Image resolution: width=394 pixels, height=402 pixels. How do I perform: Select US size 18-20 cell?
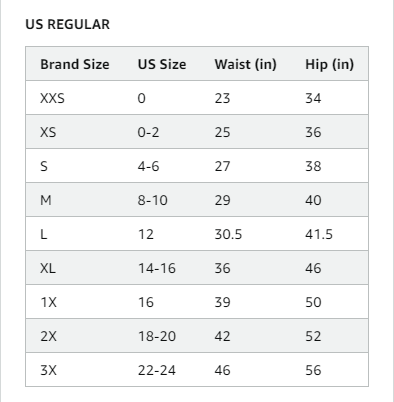coord(157,336)
